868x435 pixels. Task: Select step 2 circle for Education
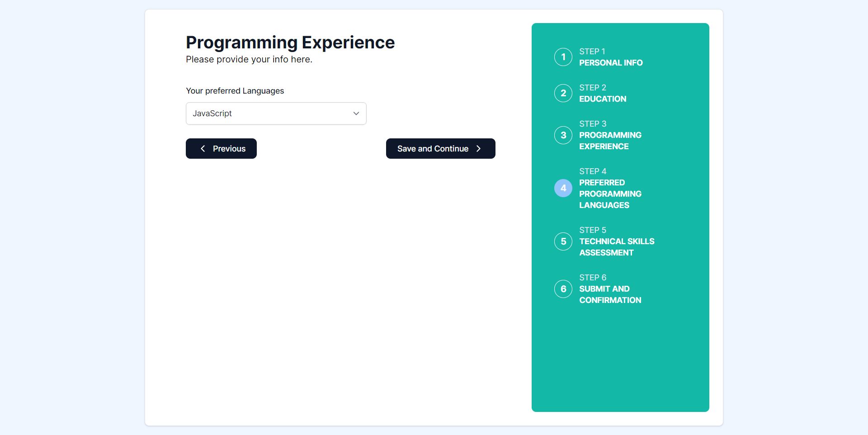click(563, 93)
